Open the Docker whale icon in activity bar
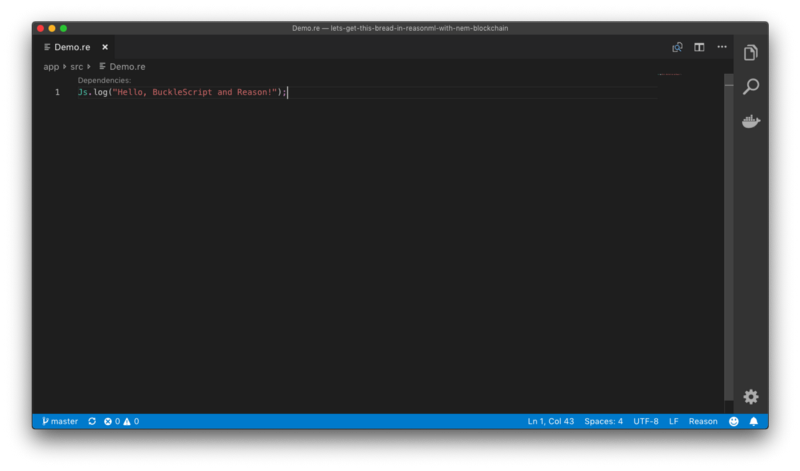This screenshot has width=800, height=471. [751, 121]
